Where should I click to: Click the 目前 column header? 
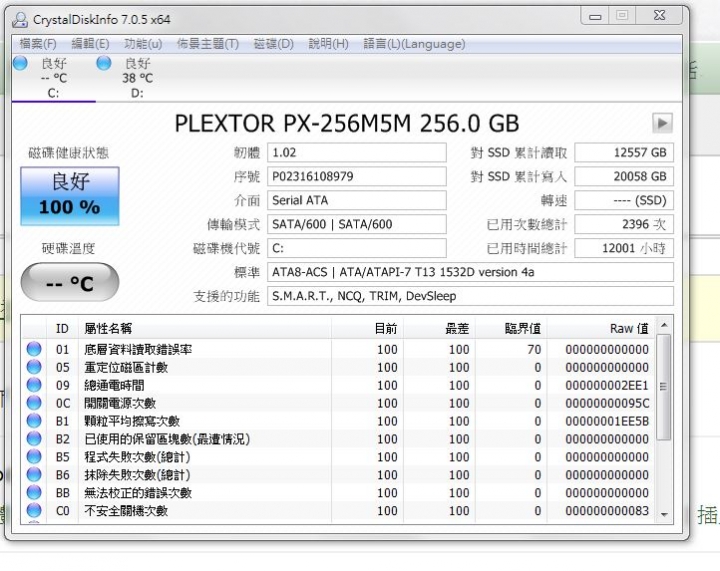click(367, 328)
